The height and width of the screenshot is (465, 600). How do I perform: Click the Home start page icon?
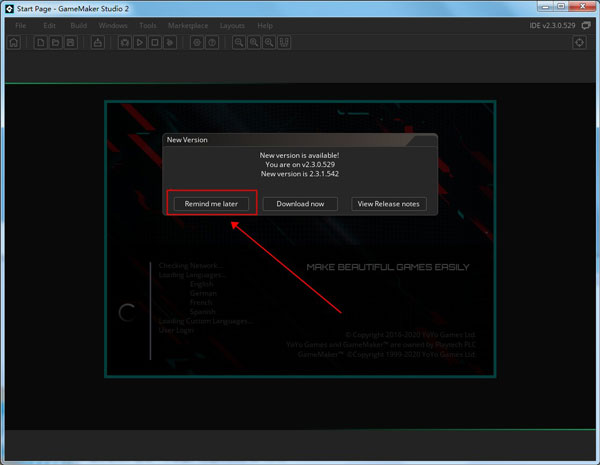14,43
